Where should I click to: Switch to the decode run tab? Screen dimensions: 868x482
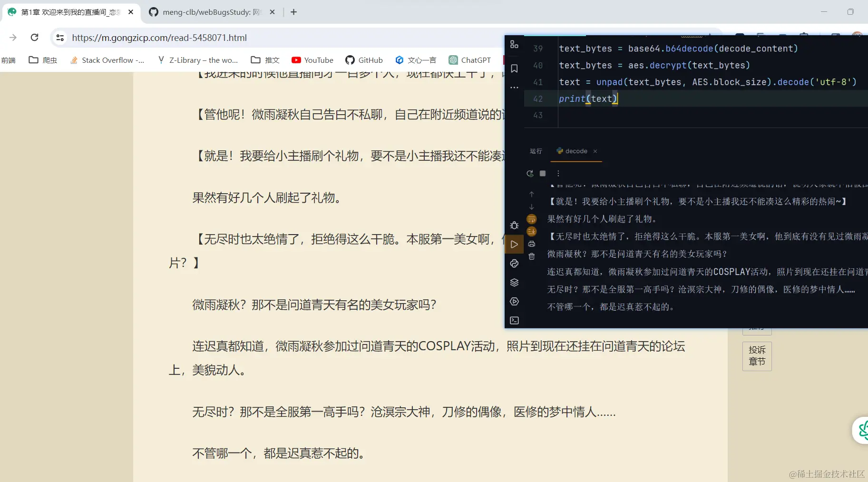[576, 151]
